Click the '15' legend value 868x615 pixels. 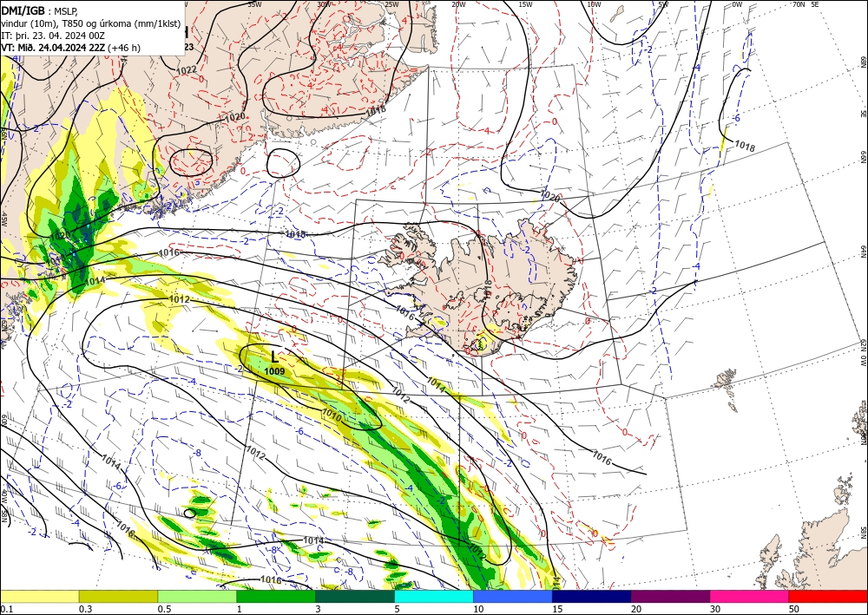pyautogui.click(x=557, y=609)
